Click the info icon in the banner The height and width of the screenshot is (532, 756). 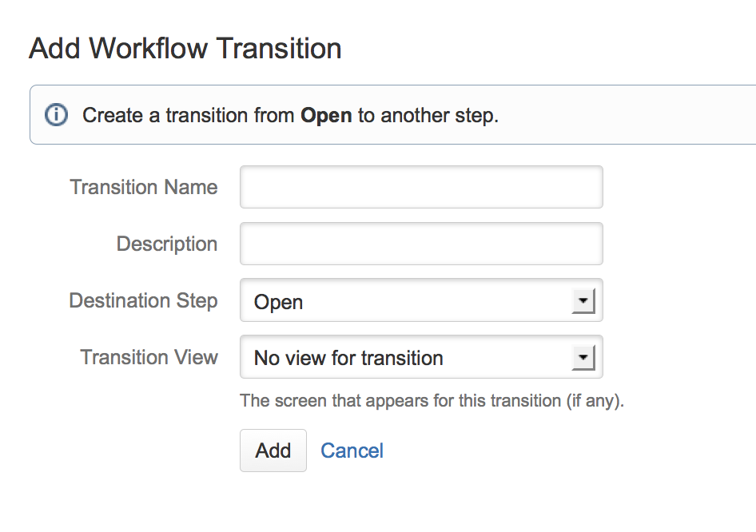point(56,115)
